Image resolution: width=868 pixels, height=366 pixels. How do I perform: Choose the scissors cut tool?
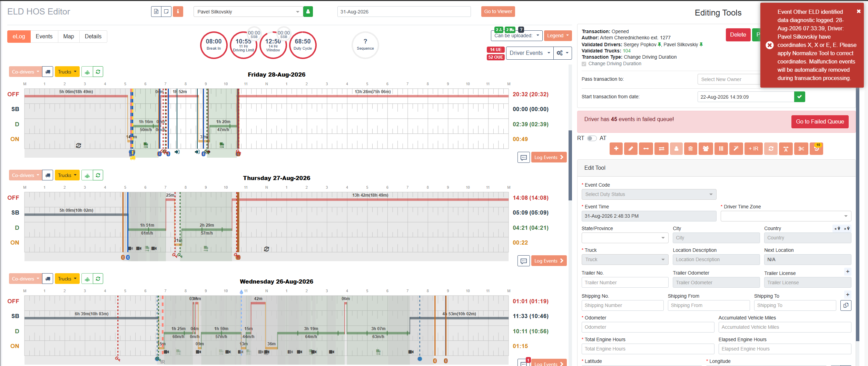[x=801, y=149]
